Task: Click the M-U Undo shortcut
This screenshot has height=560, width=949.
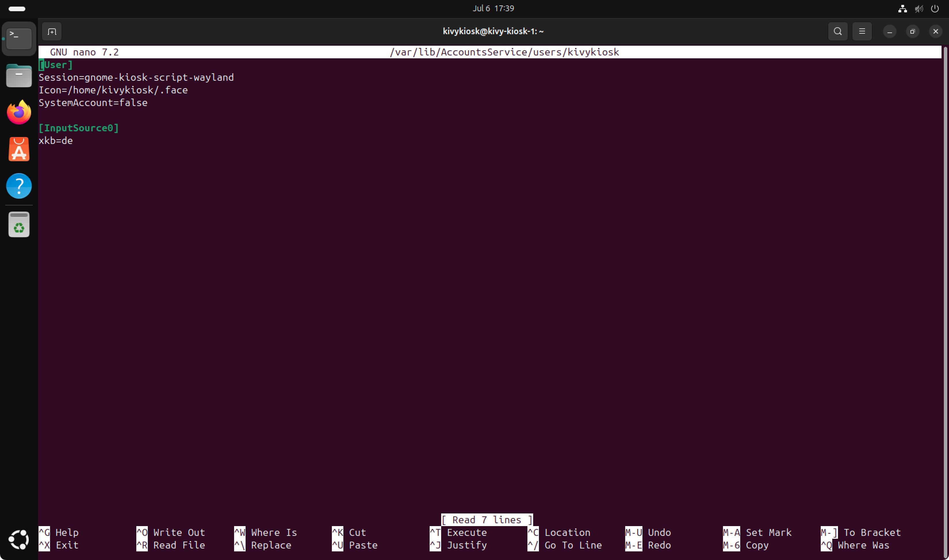Action: coord(648,532)
